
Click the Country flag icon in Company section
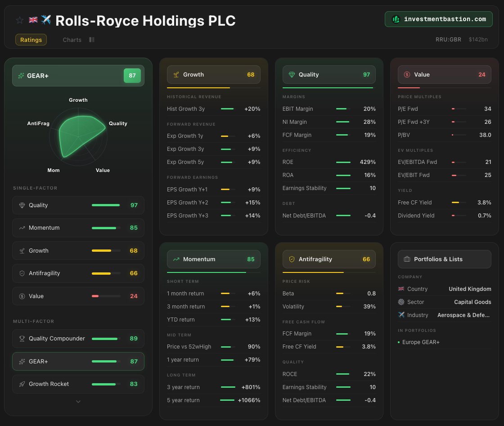coord(401,289)
